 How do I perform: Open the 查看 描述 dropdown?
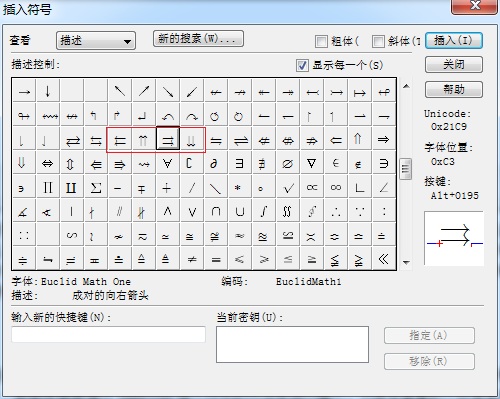(x=96, y=41)
